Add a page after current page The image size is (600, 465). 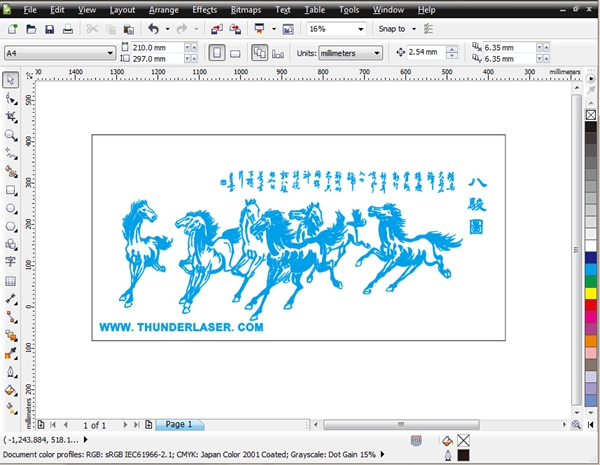149,424
